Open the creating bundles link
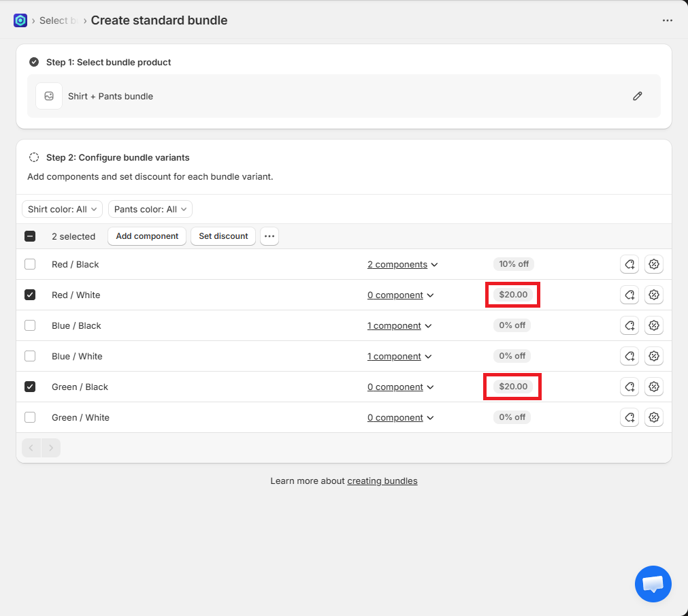Screen dimensions: 688x616 pos(382,481)
